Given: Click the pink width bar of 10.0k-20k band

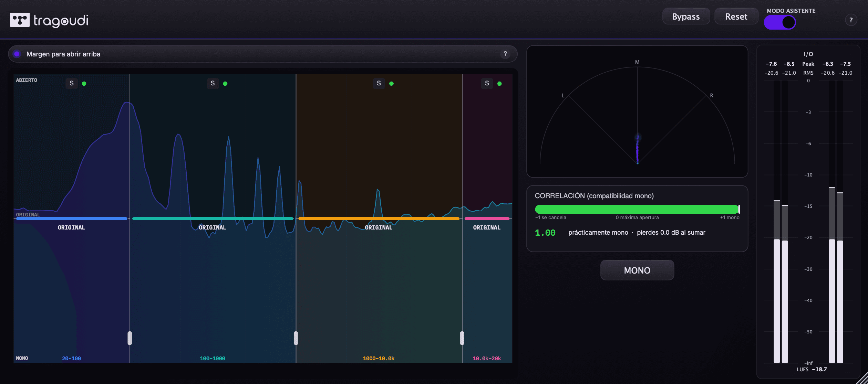Looking at the screenshot, I should 487,218.
